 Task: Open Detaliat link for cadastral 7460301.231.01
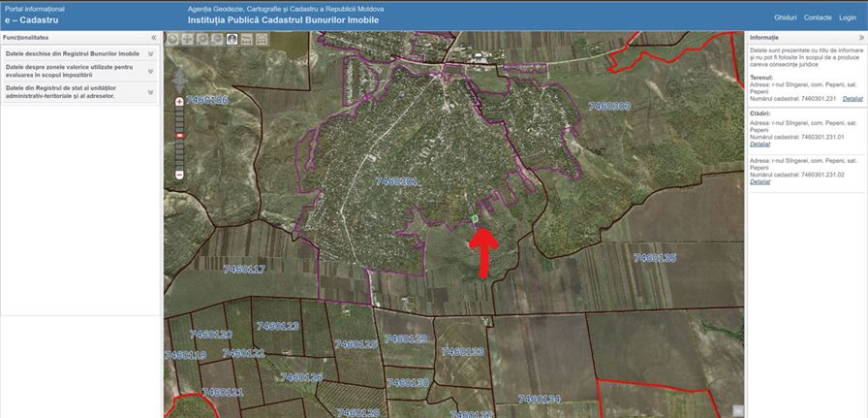760,144
